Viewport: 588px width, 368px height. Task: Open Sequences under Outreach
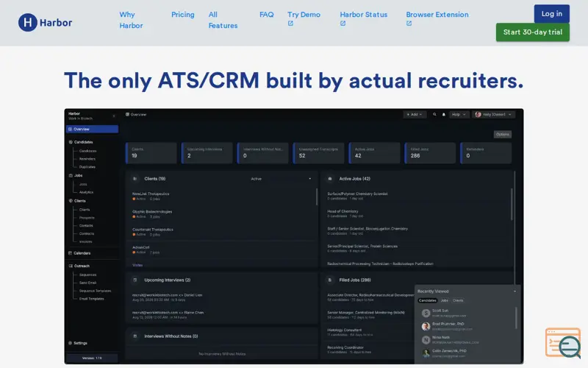pyautogui.click(x=87, y=275)
